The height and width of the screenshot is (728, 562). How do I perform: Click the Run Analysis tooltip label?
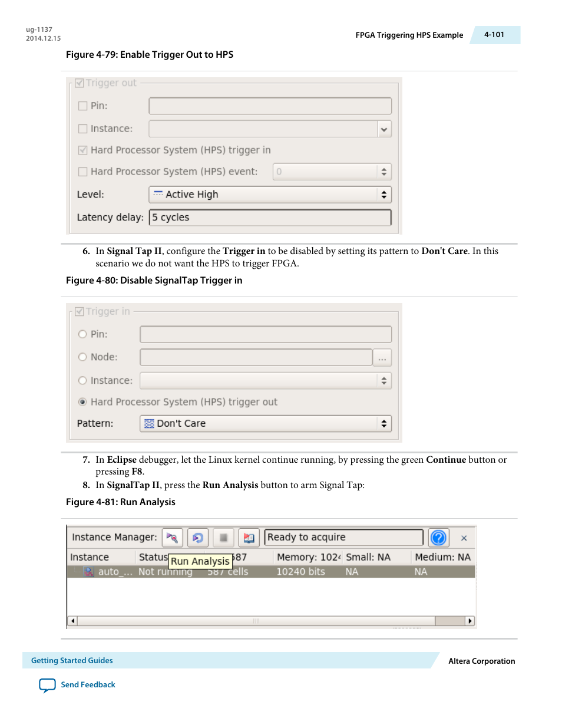coord(200,561)
